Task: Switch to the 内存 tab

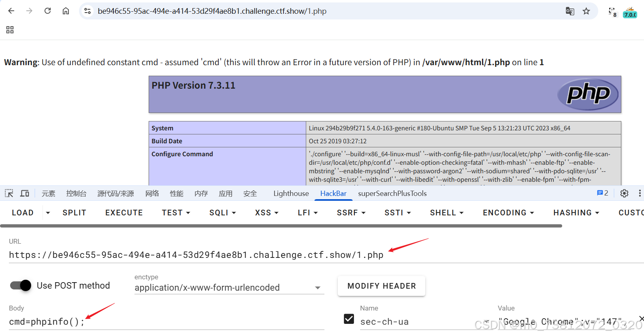Action: 201,194
